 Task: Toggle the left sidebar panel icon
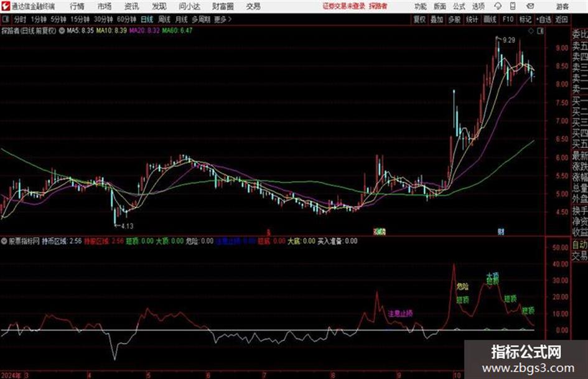(x=6, y=19)
